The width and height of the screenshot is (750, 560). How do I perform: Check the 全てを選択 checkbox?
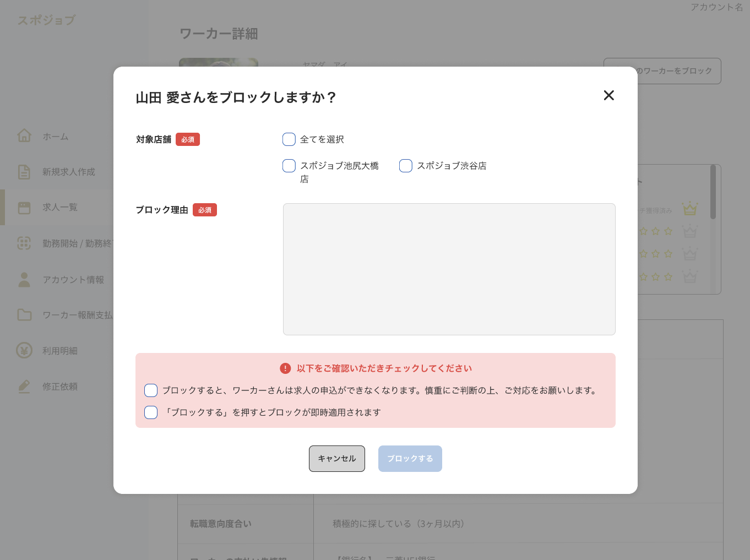[x=289, y=139]
